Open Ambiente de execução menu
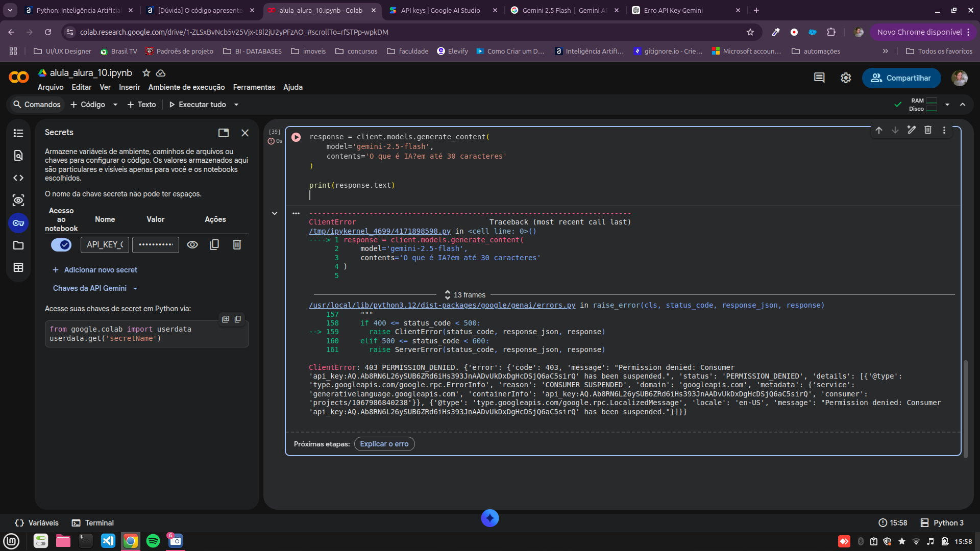 coord(187,87)
